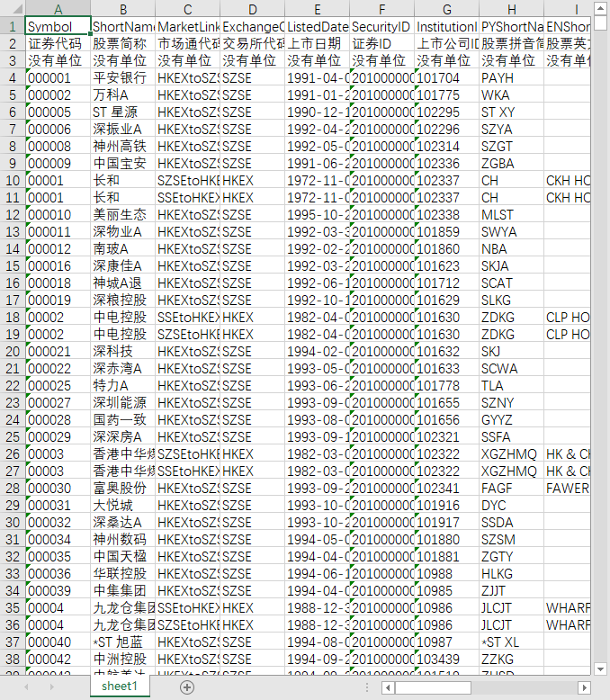
Task: Select row 26 header
Action: point(13,454)
